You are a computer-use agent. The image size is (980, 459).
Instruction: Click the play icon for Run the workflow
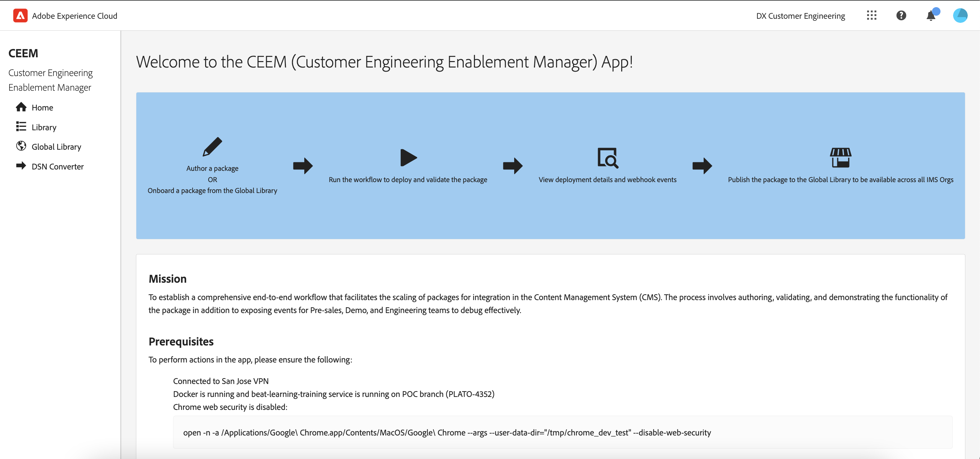tap(408, 158)
